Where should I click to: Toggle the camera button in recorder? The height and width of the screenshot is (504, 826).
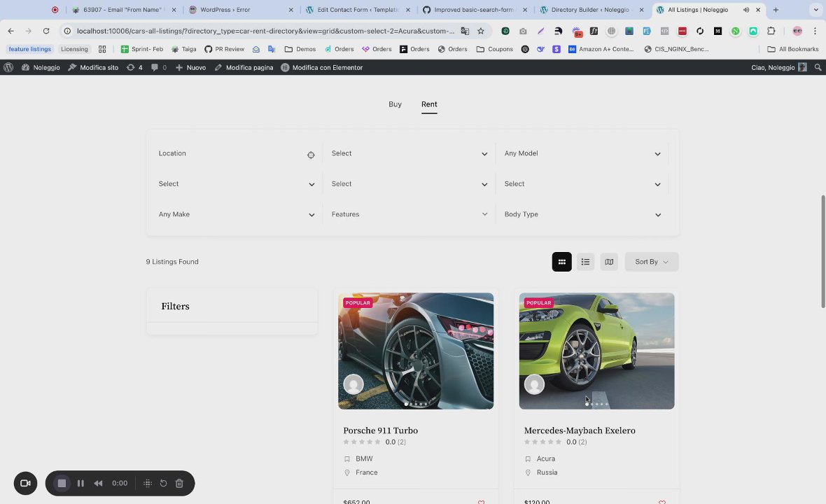25,483
